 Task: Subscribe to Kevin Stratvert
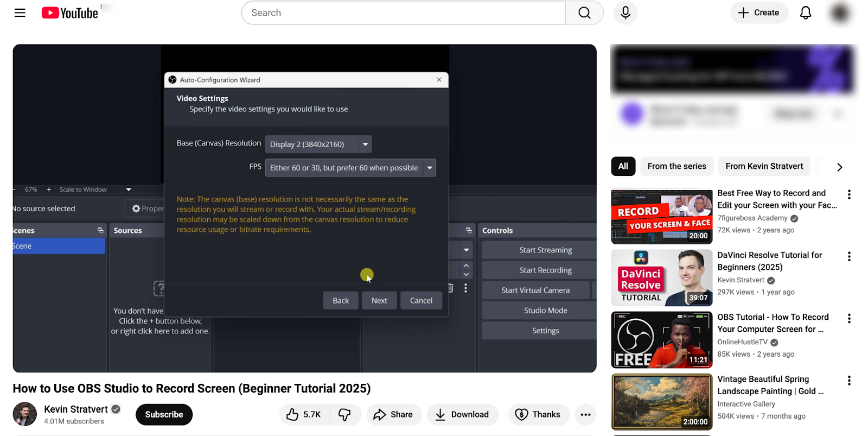164,414
